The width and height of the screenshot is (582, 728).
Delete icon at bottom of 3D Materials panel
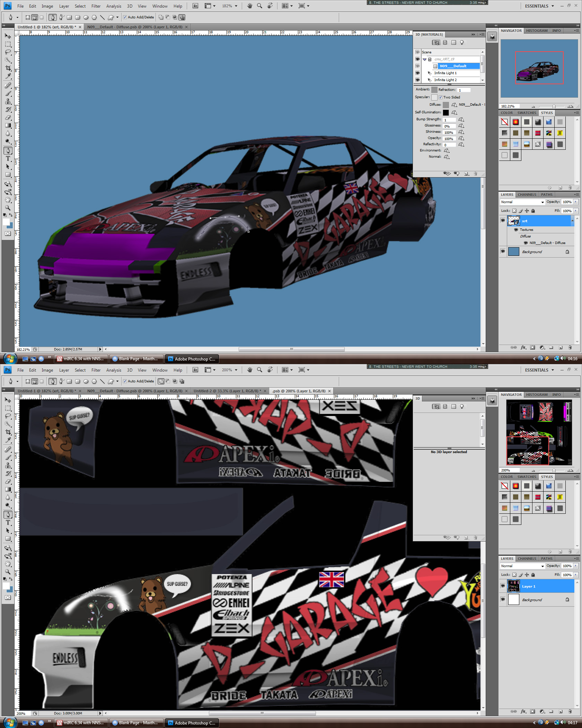point(475,174)
